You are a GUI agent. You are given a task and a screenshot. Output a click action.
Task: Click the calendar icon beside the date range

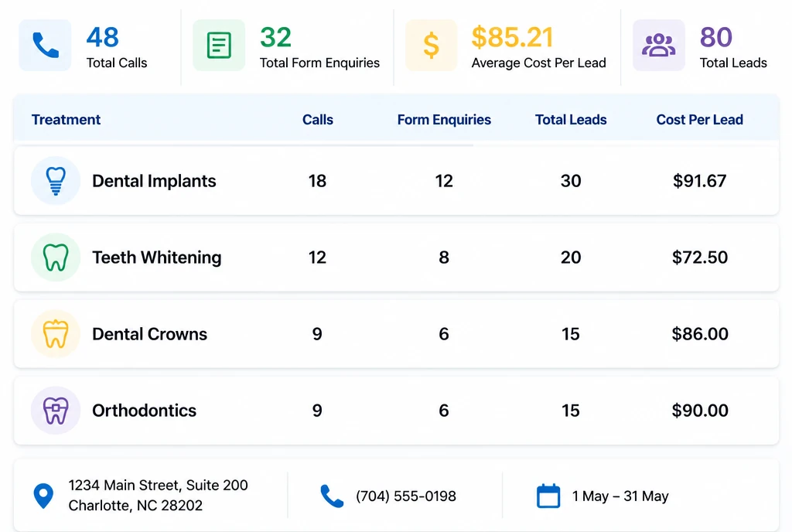click(548, 496)
